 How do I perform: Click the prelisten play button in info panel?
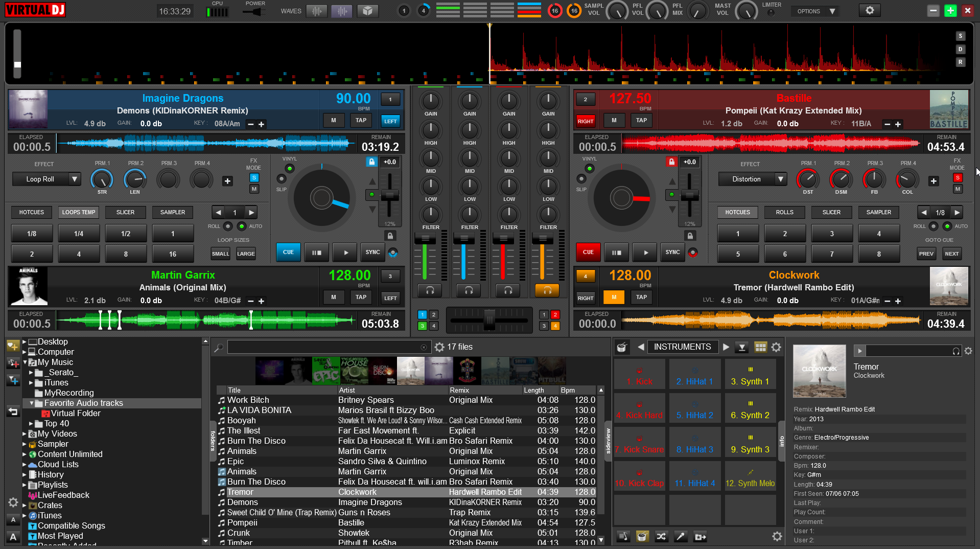coord(860,351)
